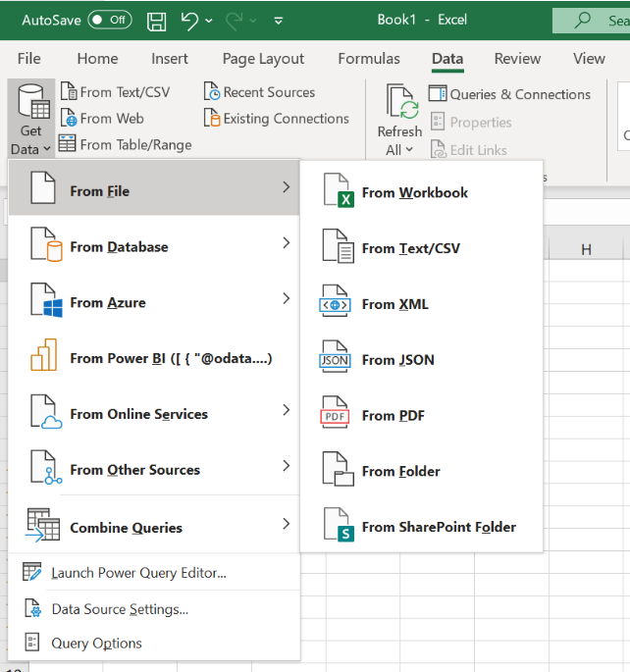Click the Get Data database icon

34,102
